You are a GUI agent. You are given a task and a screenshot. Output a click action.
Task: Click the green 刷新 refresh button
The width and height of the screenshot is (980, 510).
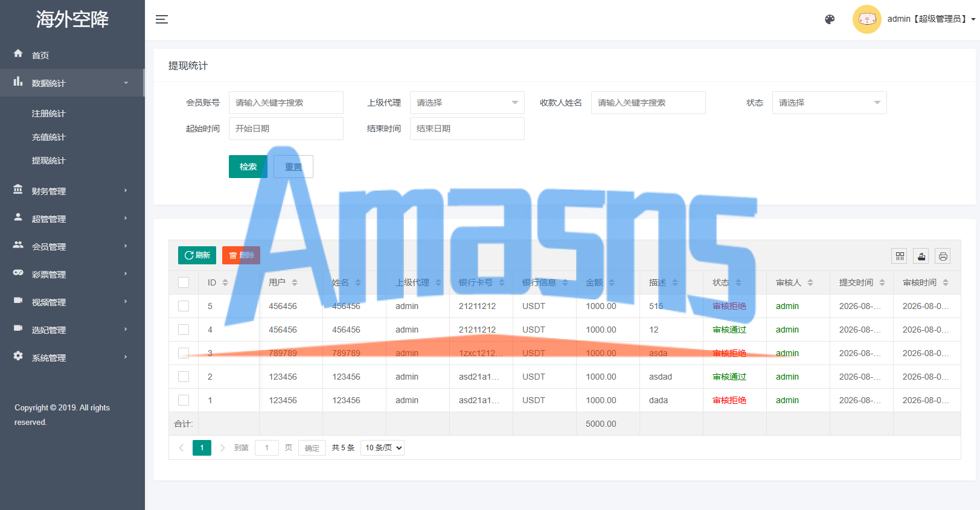coord(197,255)
